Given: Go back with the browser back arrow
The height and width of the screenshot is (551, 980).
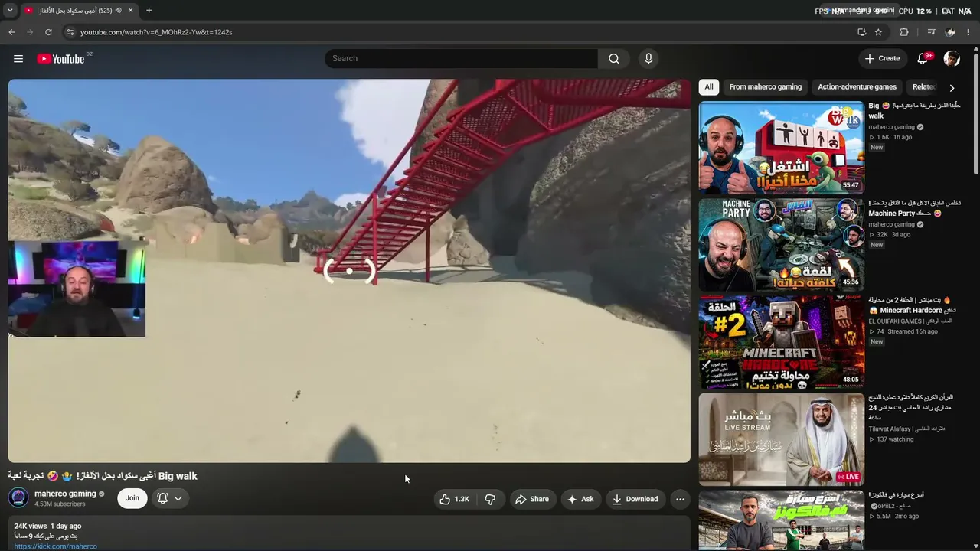Looking at the screenshot, I should pos(11,32).
